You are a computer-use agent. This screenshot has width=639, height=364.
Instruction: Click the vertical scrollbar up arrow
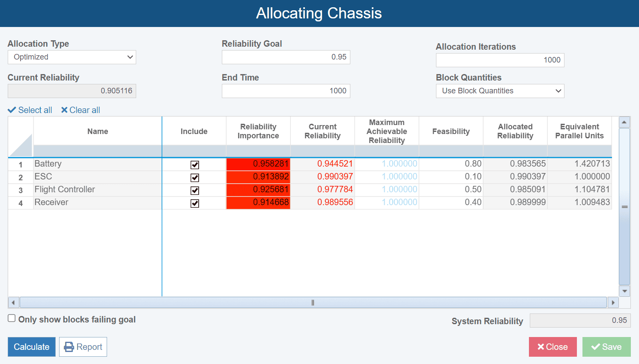[624, 122]
